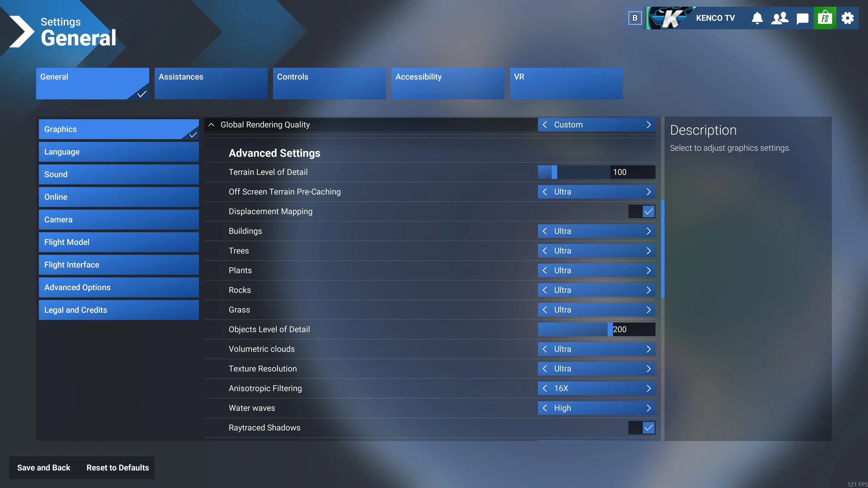Open the friends list icon

(x=779, y=18)
